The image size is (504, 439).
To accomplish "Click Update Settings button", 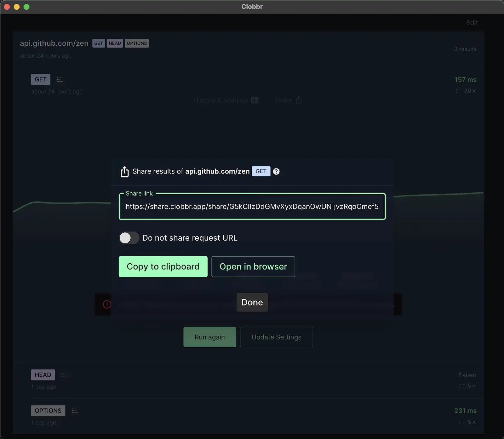I will [x=277, y=337].
